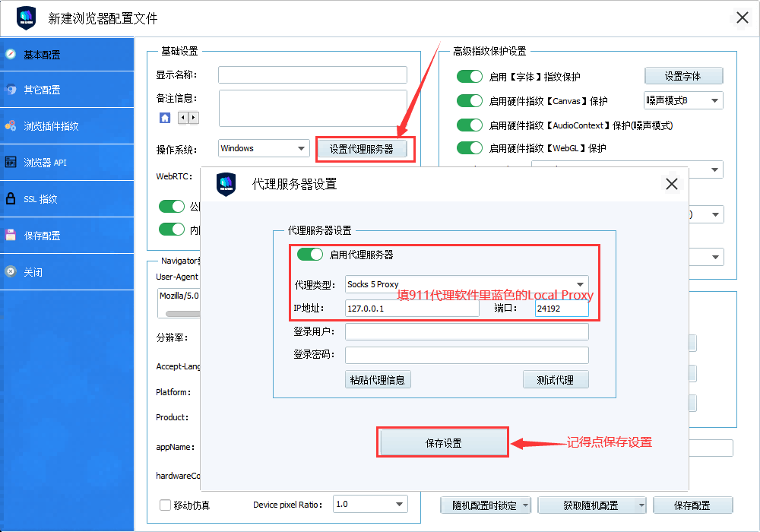Click the 关闭 sidebar icon
Screen dimensions: 760x532
coord(11,271)
